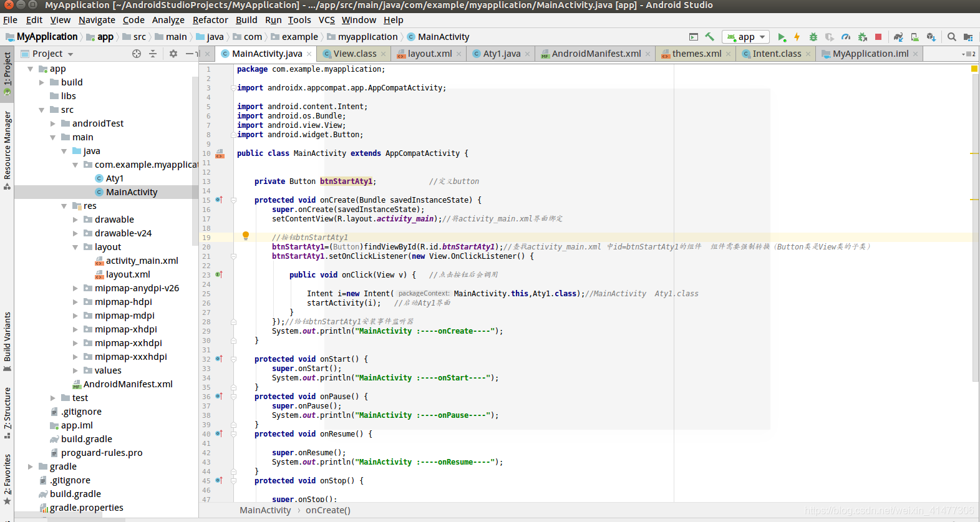Viewport: 980px width, 522px height.
Task: Expand the values folder arrow
Action: pyautogui.click(x=75, y=370)
